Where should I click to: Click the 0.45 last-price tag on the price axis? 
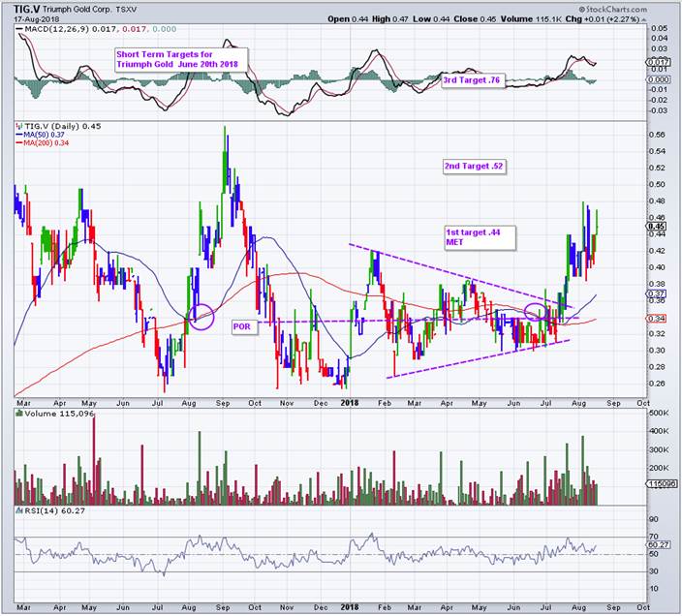(656, 226)
